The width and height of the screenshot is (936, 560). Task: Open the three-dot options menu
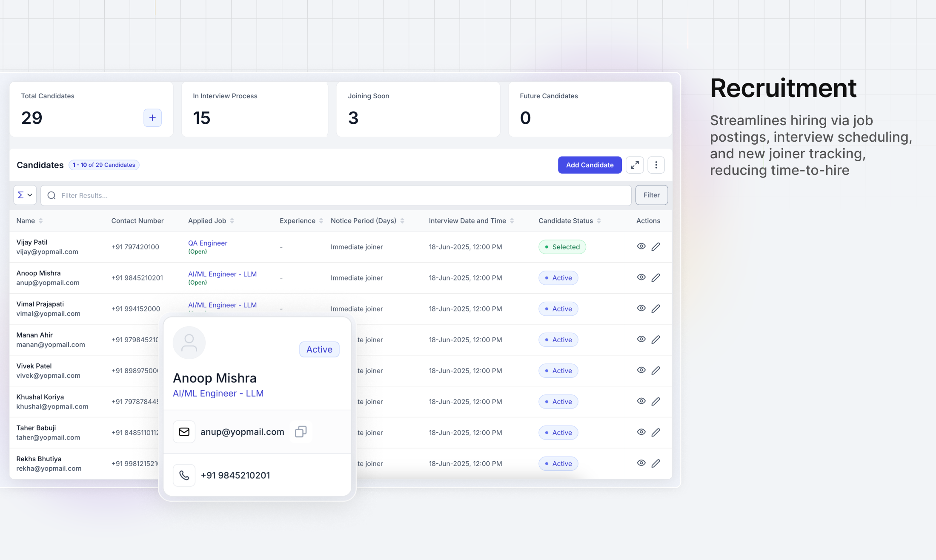[x=656, y=165]
